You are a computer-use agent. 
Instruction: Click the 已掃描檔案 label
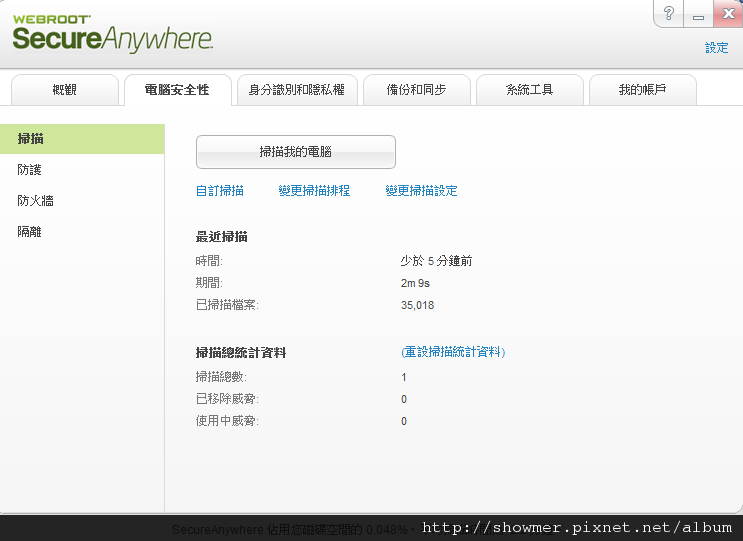(227, 305)
